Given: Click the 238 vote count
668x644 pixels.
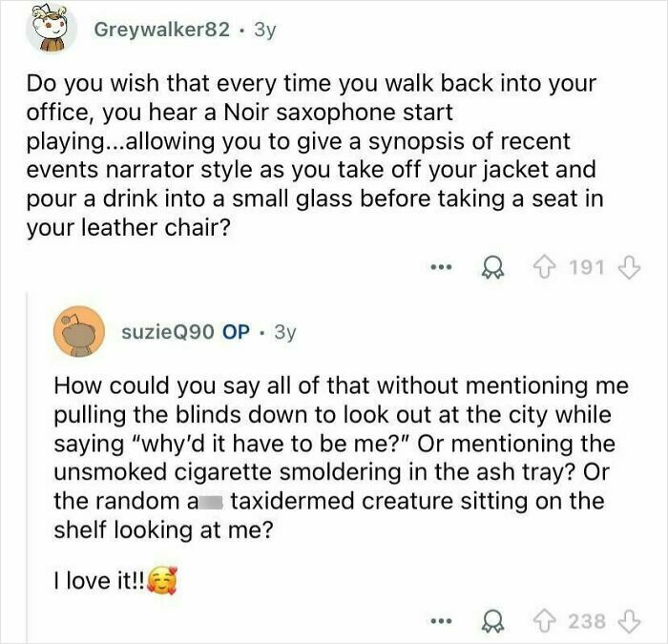Looking at the screenshot, I should (586, 621).
